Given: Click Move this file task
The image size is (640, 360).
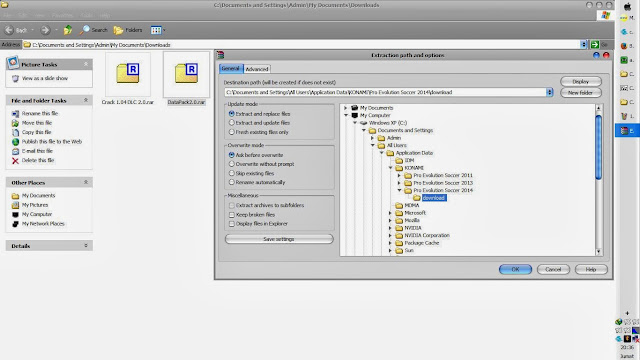Looking at the screenshot, I should click(x=37, y=122).
